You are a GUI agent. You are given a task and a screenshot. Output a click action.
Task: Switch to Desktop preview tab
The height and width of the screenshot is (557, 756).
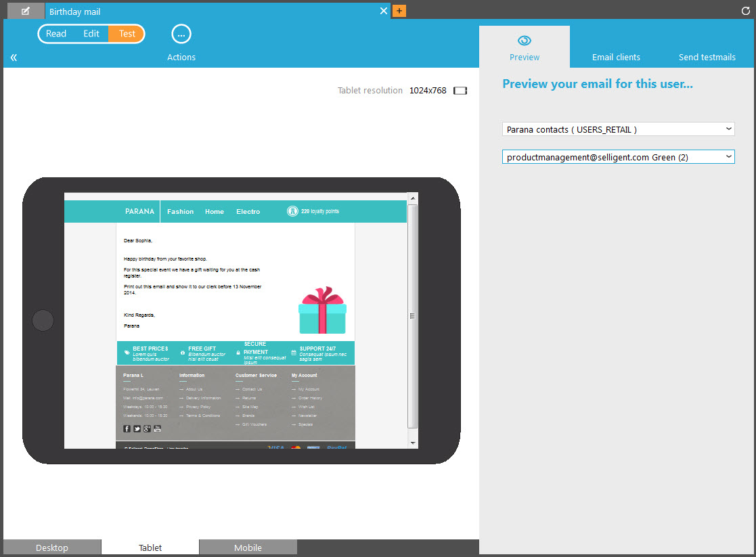point(52,548)
